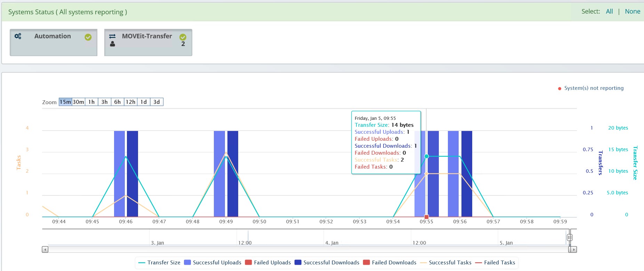This screenshot has width=644, height=271.
Task: Click the Automation green checkmark status icon
Action: point(88,37)
